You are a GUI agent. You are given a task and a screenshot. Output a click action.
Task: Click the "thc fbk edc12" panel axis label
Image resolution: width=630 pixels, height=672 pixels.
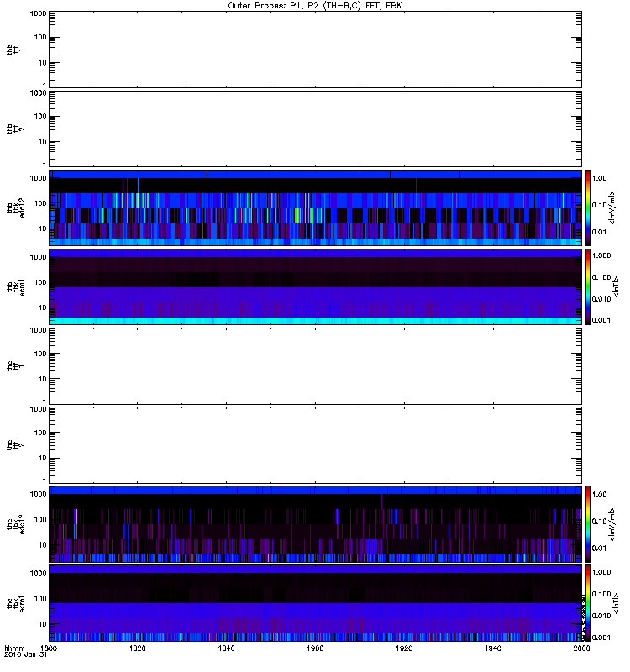click(15, 524)
